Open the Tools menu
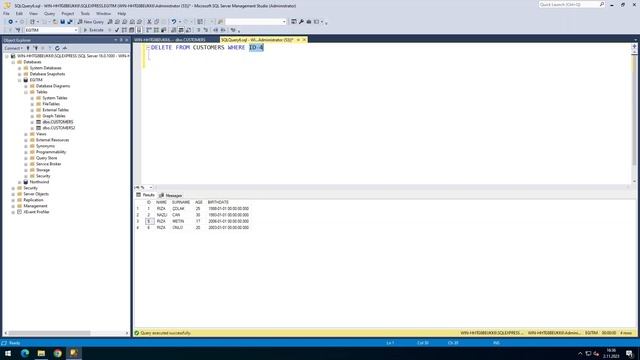The height and width of the screenshot is (360, 640). pos(85,13)
